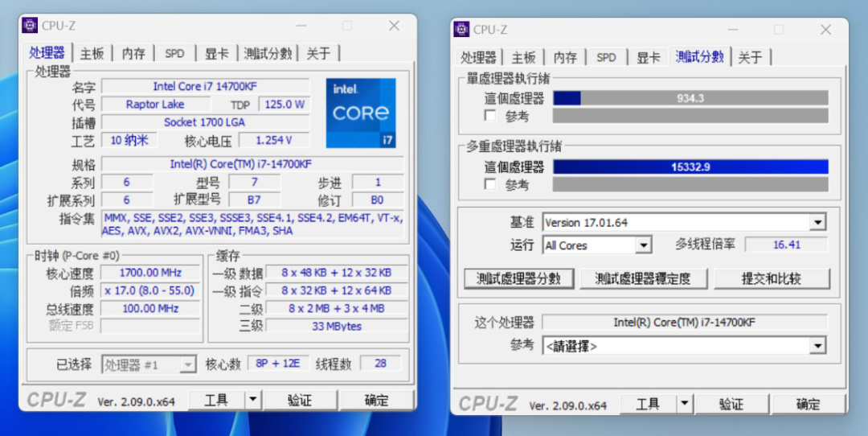Open 測試分數 tab in left window
Viewport: 868px width, 436px height.
tap(268, 53)
